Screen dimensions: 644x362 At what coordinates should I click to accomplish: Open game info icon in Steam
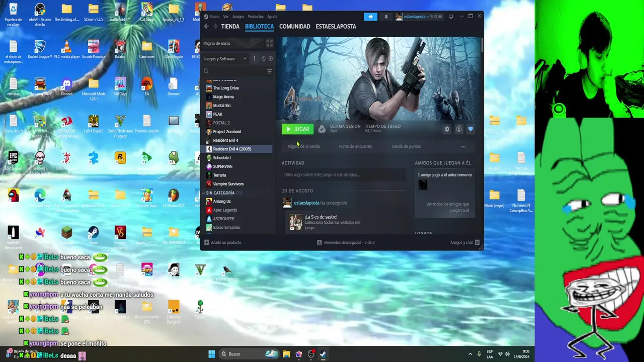(x=458, y=129)
